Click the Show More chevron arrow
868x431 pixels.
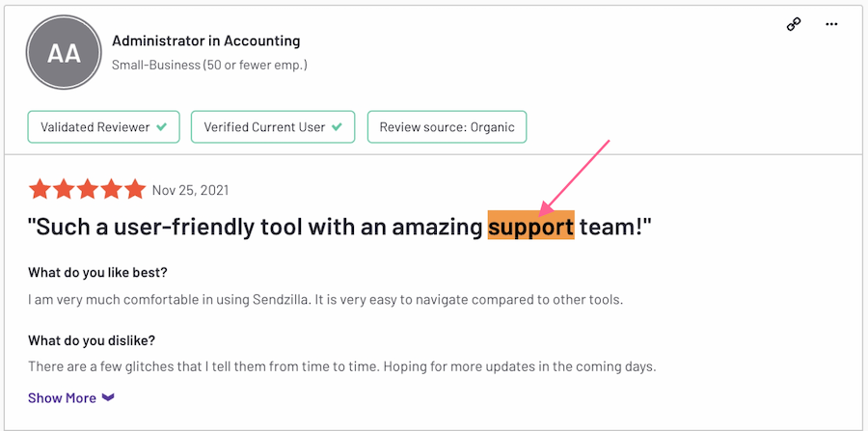108,397
